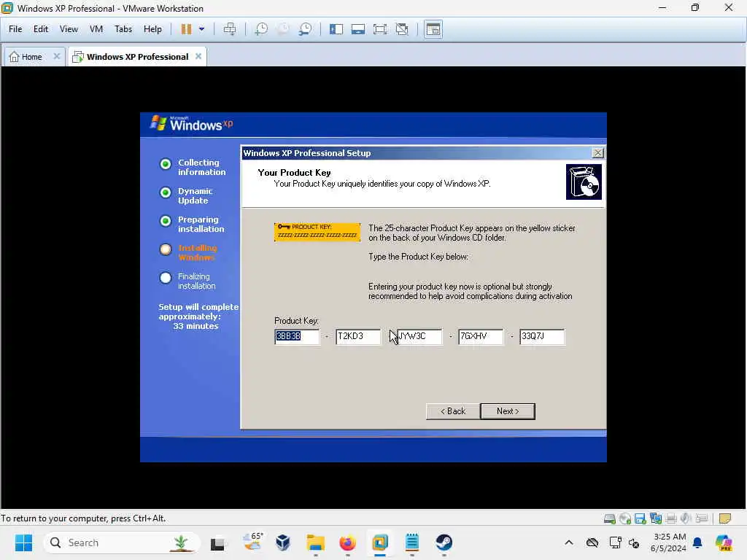This screenshot has width=747, height=560.
Task: Click the taskbar Search box
Action: pos(122,542)
